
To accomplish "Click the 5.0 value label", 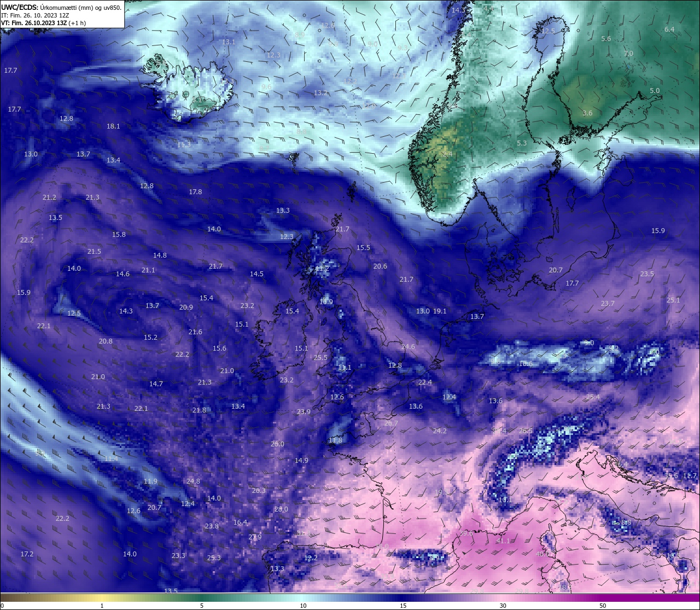I will pos(655,91).
